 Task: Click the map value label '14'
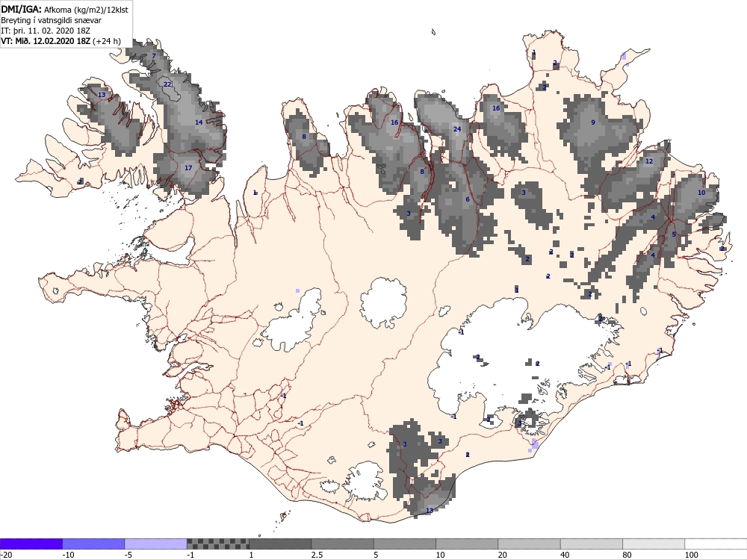[199, 122]
